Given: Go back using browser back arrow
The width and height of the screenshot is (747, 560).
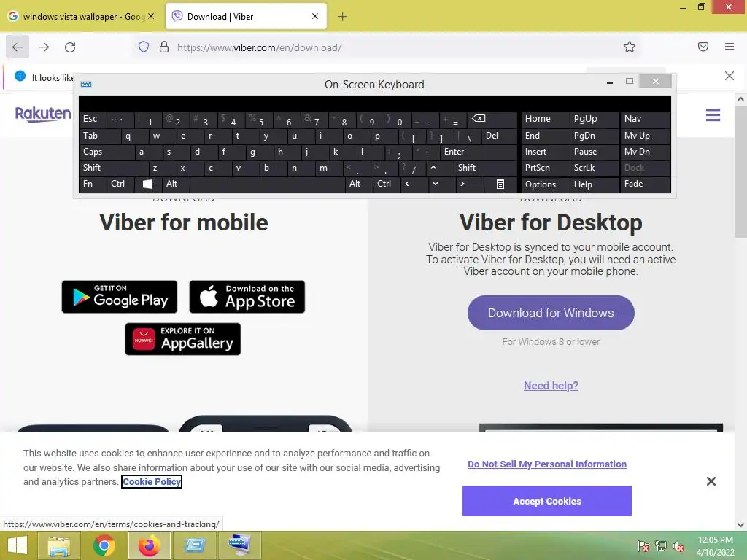Looking at the screenshot, I should [x=18, y=47].
